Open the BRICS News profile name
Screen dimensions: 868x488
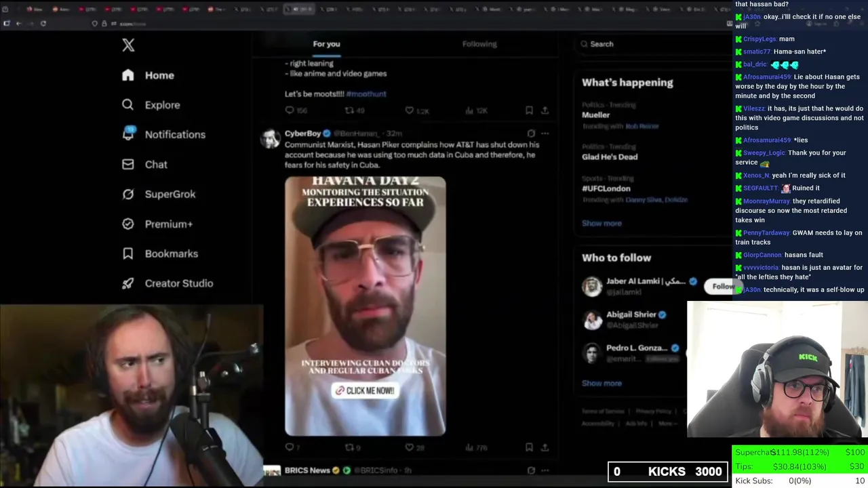coord(307,470)
